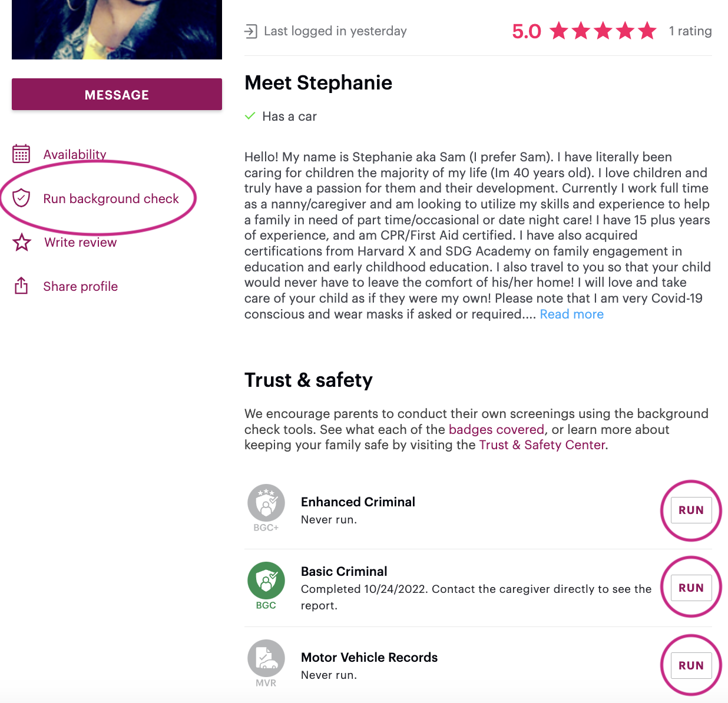The width and height of the screenshot is (728, 703).
Task: Click the last logged in icon
Action: coord(251,31)
